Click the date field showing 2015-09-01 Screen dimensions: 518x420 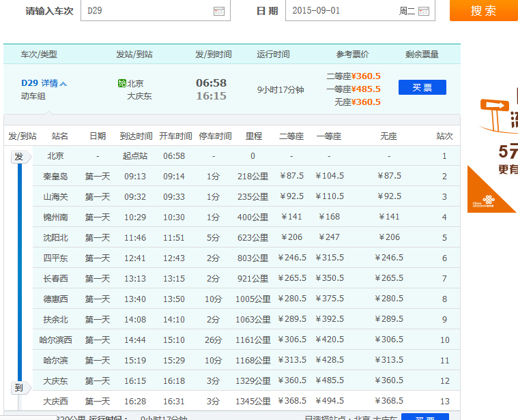click(x=341, y=11)
